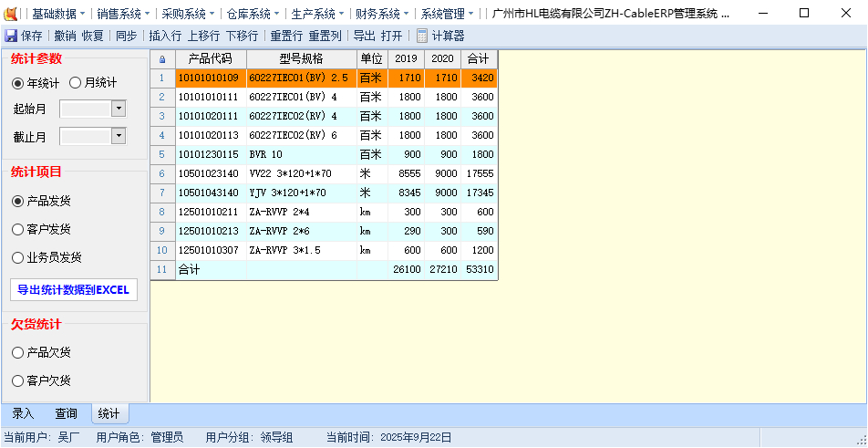This screenshot has width=868, height=448.
Task: Select customer shipment (客户发货) radio option
Action: [x=18, y=229]
